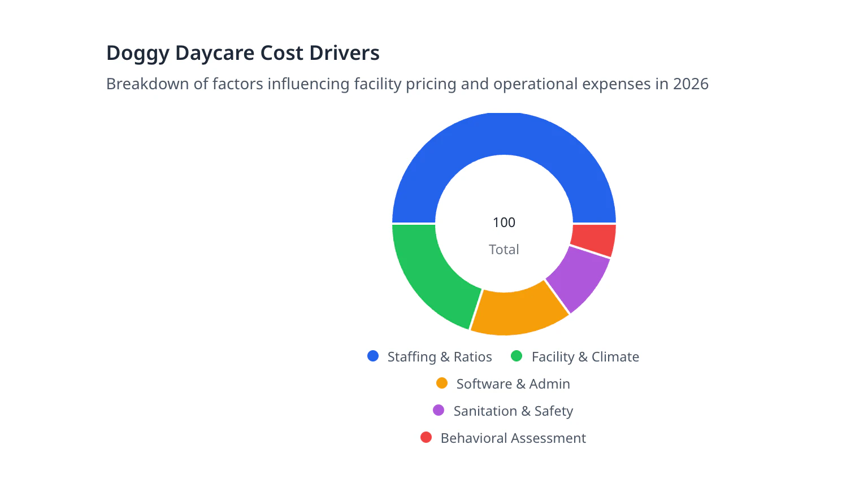Toggle the Staffing & Ratios legend label
Image resolution: width=868 pixels, height=488 pixels.
click(x=440, y=357)
